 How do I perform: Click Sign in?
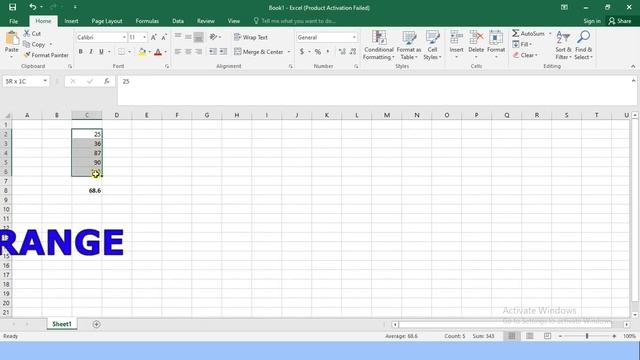pyautogui.click(x=592, y=21)
